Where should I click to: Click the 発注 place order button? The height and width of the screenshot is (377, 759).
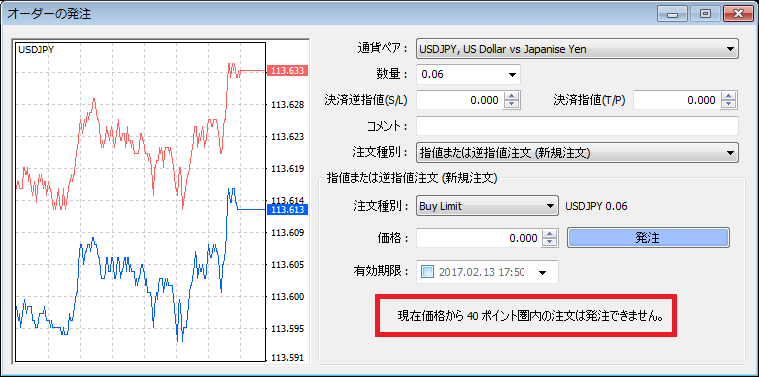[648, 238]
